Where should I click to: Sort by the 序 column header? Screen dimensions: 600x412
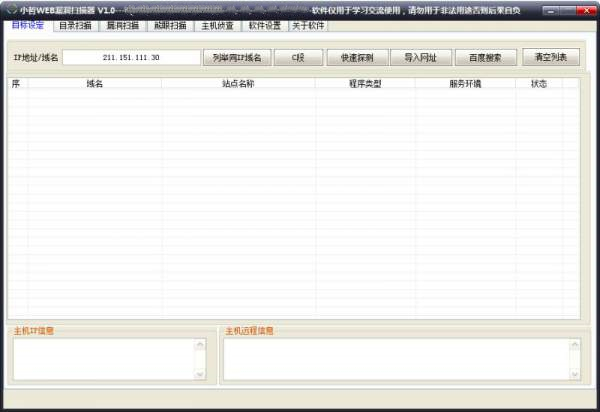(x=17, y=83)
